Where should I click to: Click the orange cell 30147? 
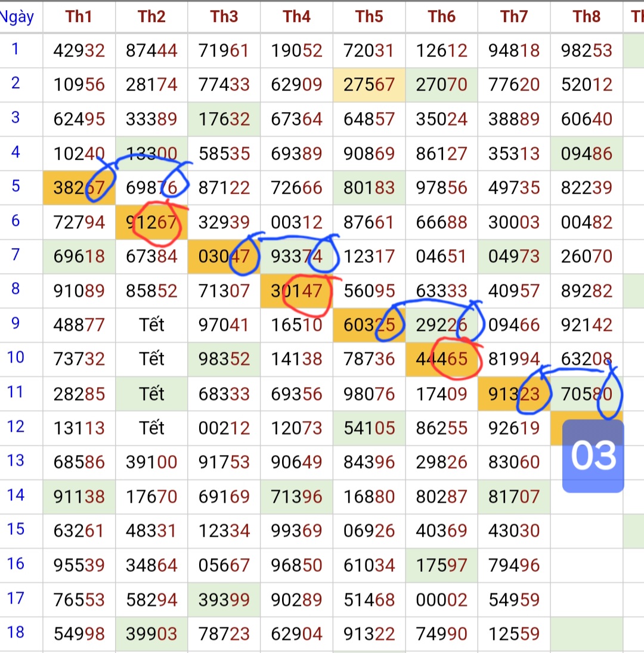point(296,290)
